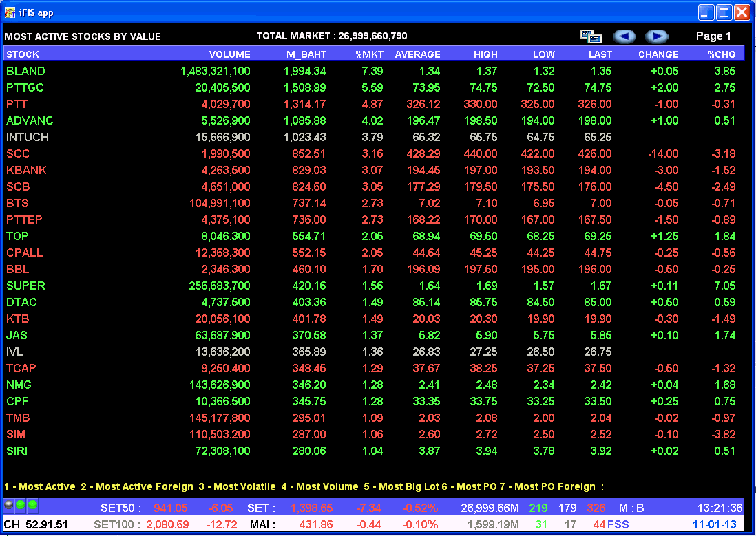Select the CPALL stock symbol

pos(25,253)
